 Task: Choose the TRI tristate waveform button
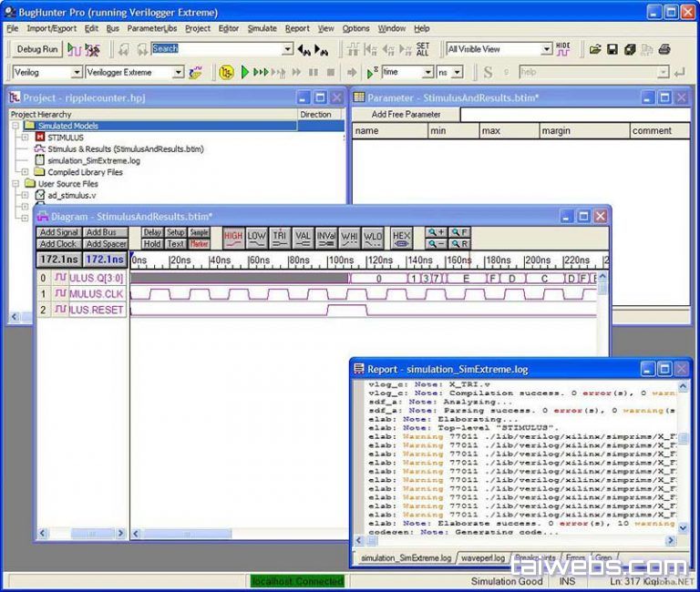[x=280, y=238]
